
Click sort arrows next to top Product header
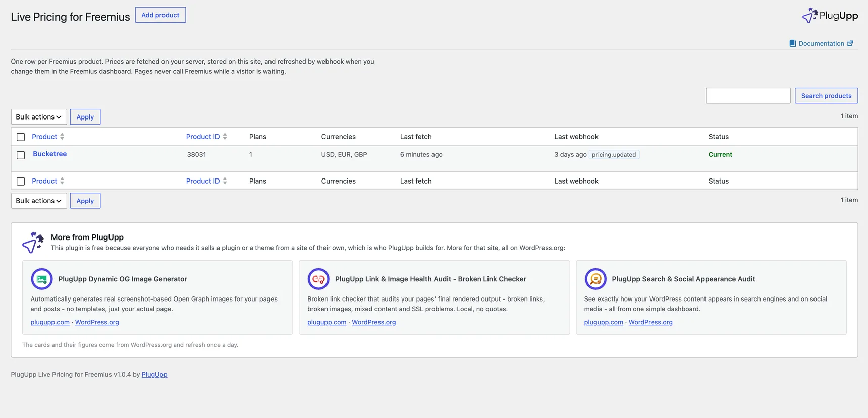62,137
